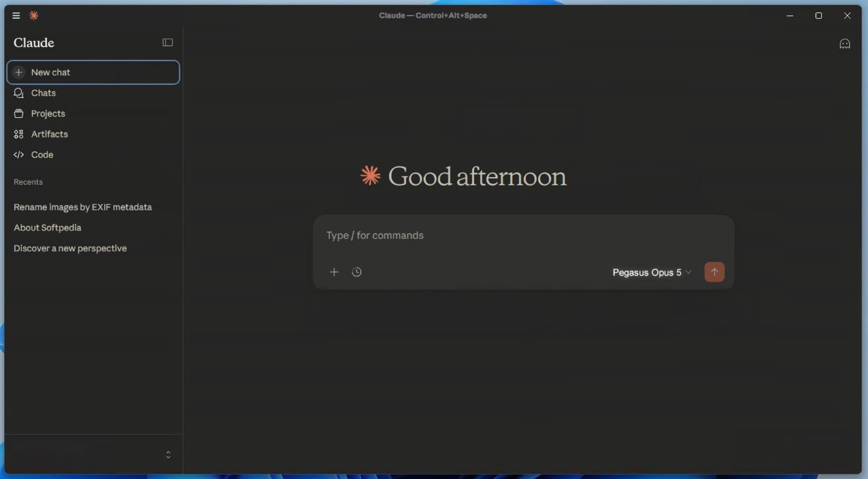Click the Claude starburst logo in title bar
Image resolution: width=868 pixels, height=479 pixels.
point(34,15)
